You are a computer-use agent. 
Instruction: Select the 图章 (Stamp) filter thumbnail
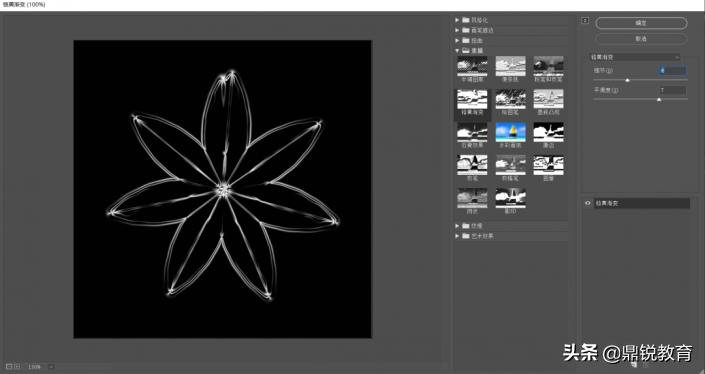pyautogui.click(x=549, y=165)
